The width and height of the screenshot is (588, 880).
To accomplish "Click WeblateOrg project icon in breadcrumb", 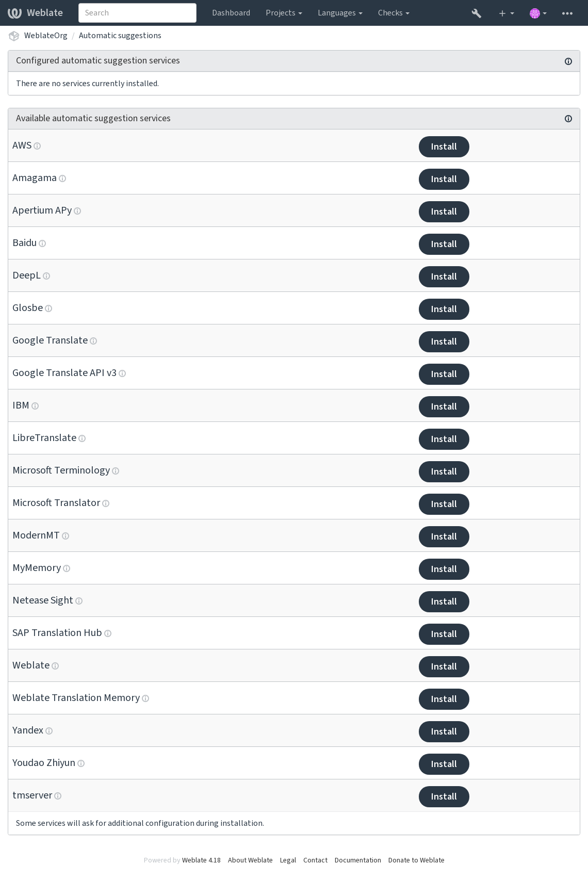I will point(14,36).
